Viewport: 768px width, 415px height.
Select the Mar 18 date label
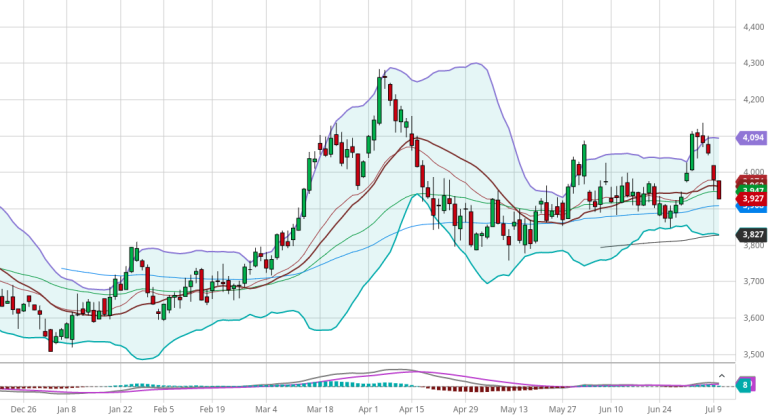[x=320, y=409]
